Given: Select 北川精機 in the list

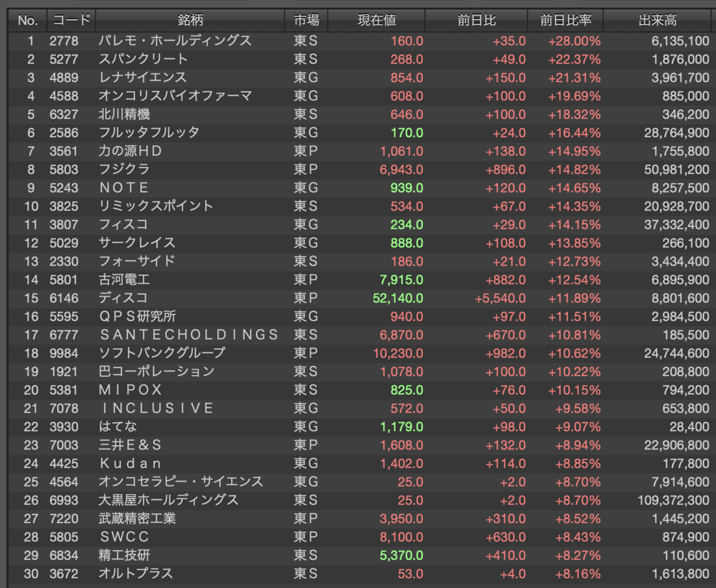Looking at the screenshot, I should [124, 115].
